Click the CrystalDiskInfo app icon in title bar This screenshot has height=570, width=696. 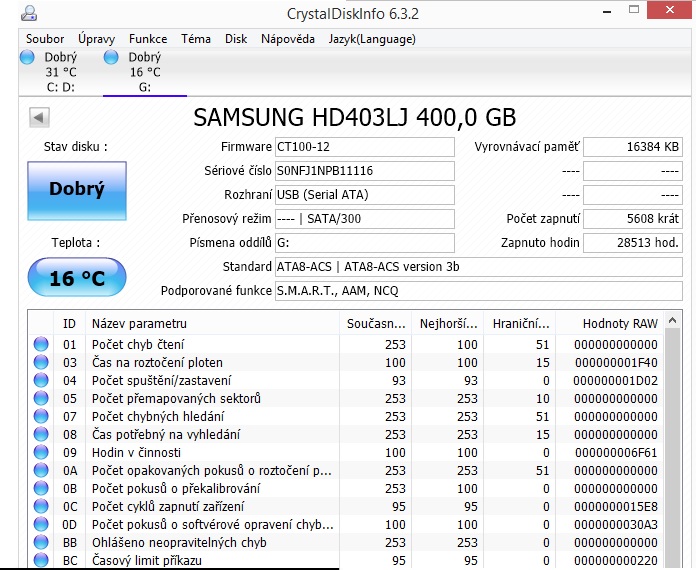pos(28,13)
